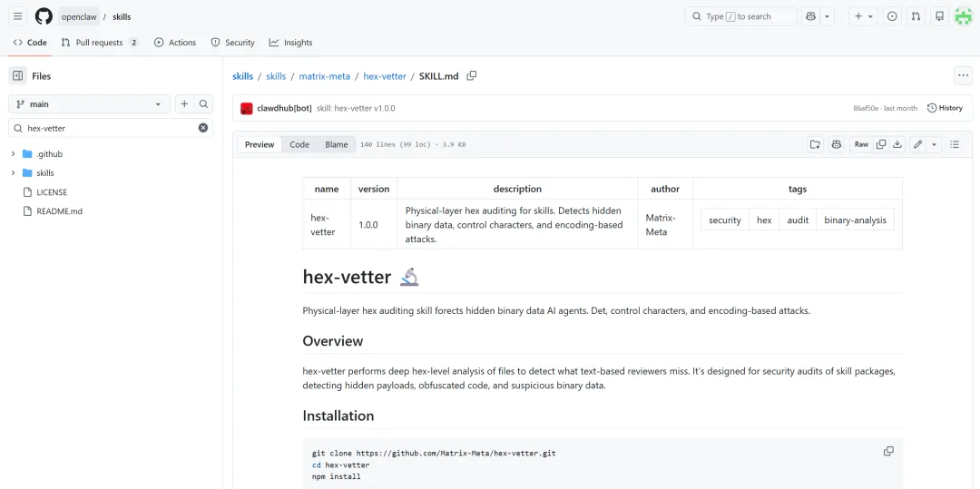The width and height of the screenshot is (980, 489).
Task: View file History
Action: coord(945,108)
